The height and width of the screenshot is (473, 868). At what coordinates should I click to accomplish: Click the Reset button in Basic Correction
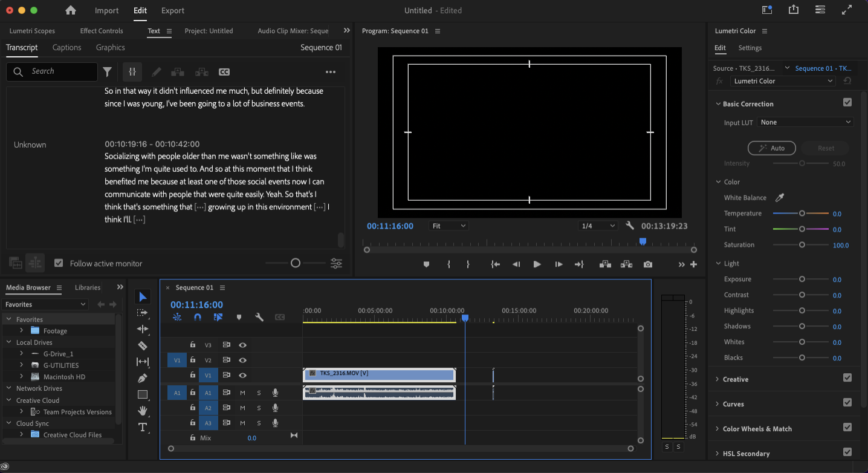pyautogui.click(x=825, y=148)
